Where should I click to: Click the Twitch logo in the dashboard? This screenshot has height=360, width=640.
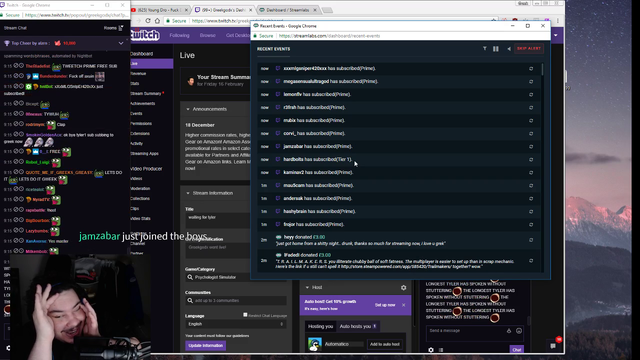(x=145, y=36)
